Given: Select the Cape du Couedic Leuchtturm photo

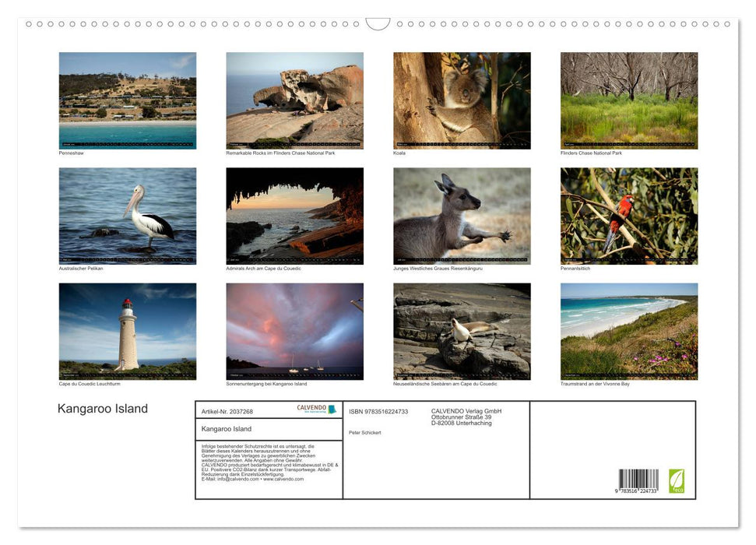Looking at the screenshot, I should (128, 331).
